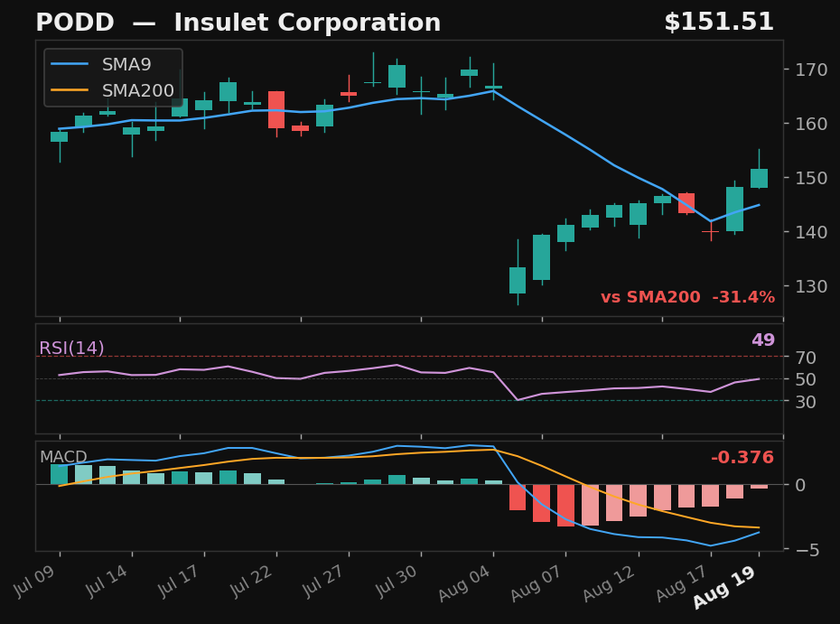Click the Aug 04 date label
This screenshot has width=840, height=624.
pos(465,584)
